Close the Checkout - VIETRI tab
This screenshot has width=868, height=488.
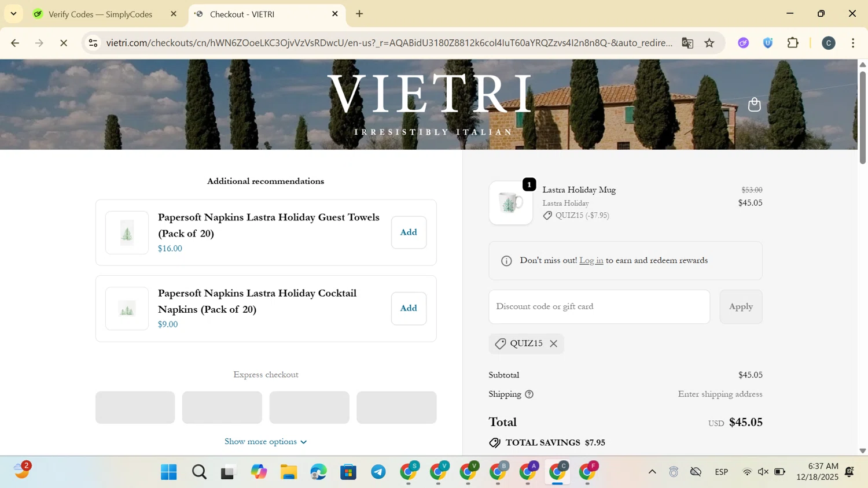[335, 14]
